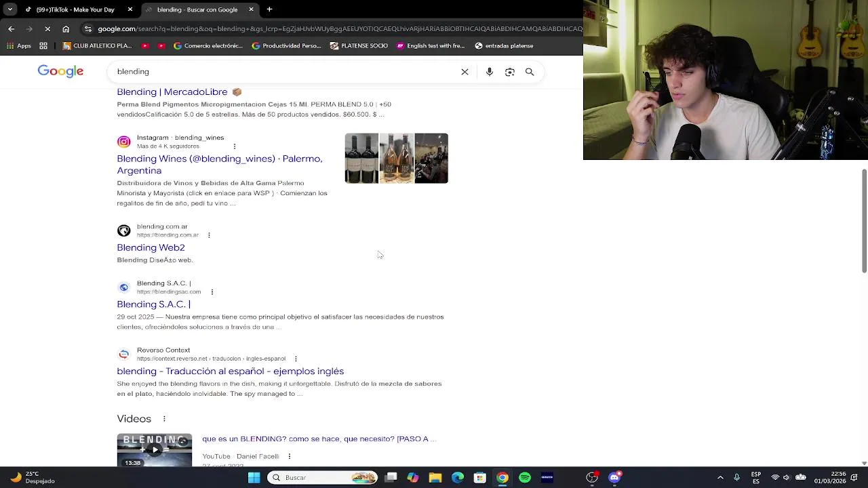Screen dimensions: 868x488
Task: Open the Blending Web2 result
Action: point(151,247)
